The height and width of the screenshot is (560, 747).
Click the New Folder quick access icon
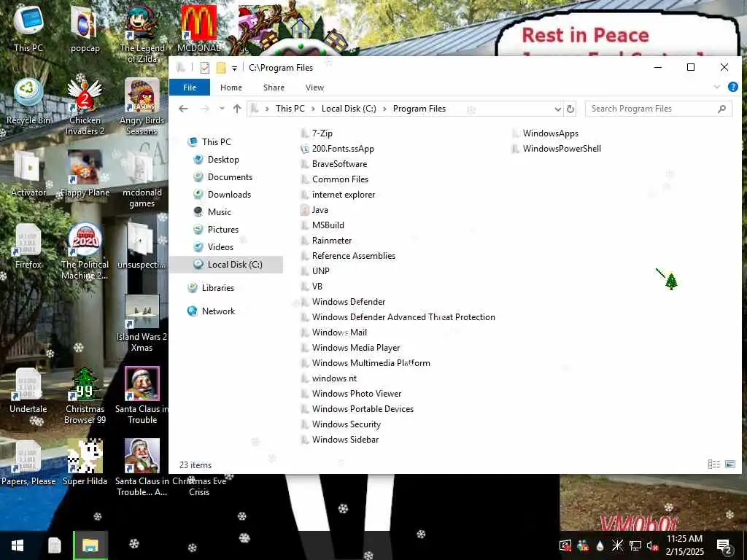pyautogui.click(x=221, y=68)
